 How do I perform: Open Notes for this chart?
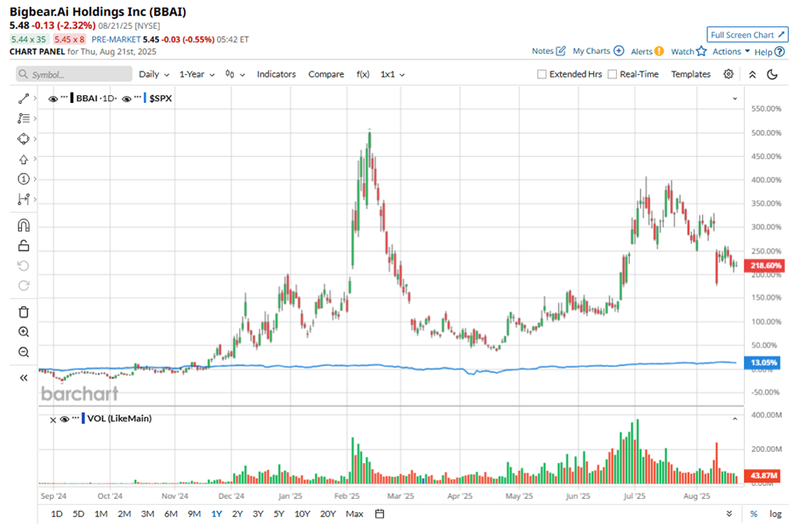tap(548, 51)
